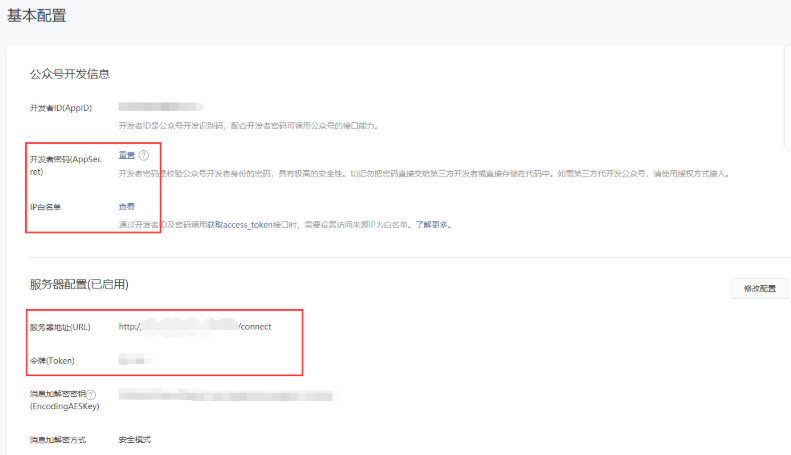Select the 令牌(Token) label
This screenshot has height=455, width=791.
[52, 361]
